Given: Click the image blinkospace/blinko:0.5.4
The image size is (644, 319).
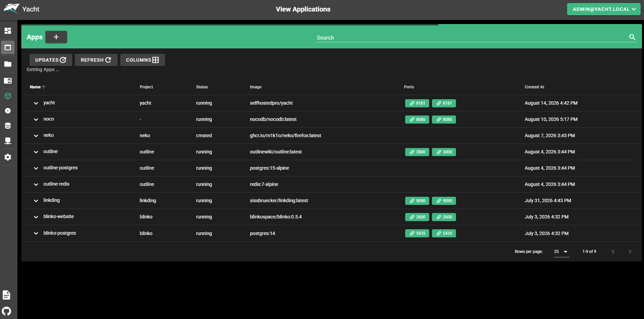Looking at the screenshot, I should (276, 217).
